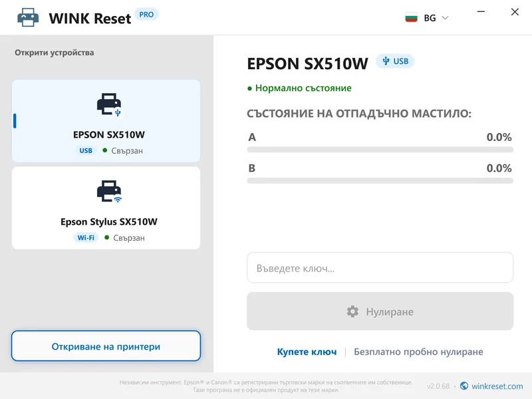Click the USB connection badge next to title
532x399 pixels.
click(395, 61)
